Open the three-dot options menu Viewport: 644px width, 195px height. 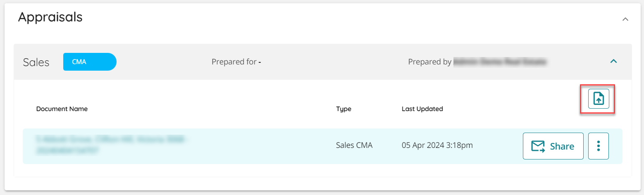click(599, 146)
